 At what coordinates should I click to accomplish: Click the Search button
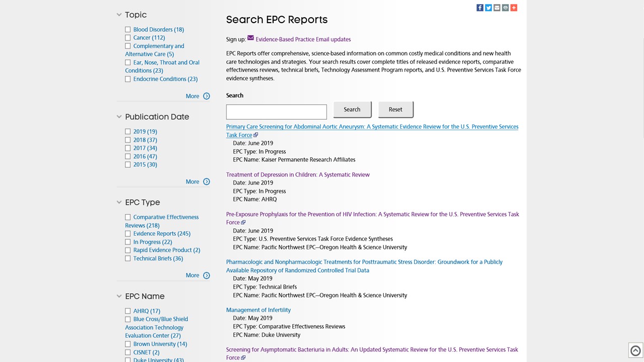(352, 110)
